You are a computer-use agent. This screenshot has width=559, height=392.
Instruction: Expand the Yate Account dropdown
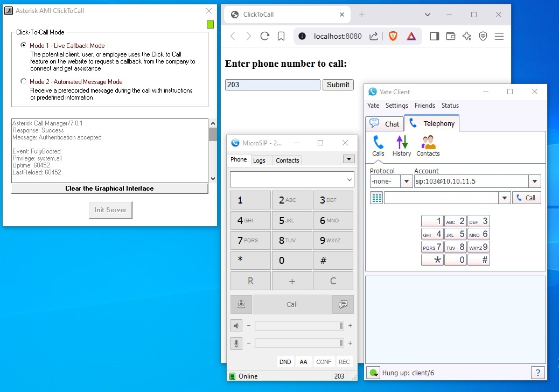click(535, 181)
